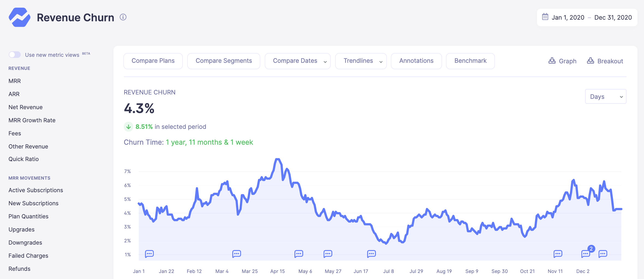Viewport: 644px width, 279px height.
Task: Expand the Compare Dates dropdown
Action: (297, 61)
